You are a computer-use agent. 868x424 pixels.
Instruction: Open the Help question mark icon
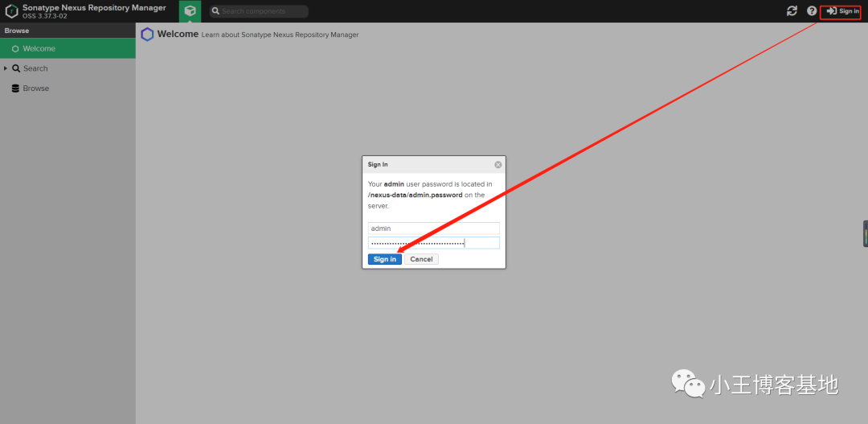point(812,11)
